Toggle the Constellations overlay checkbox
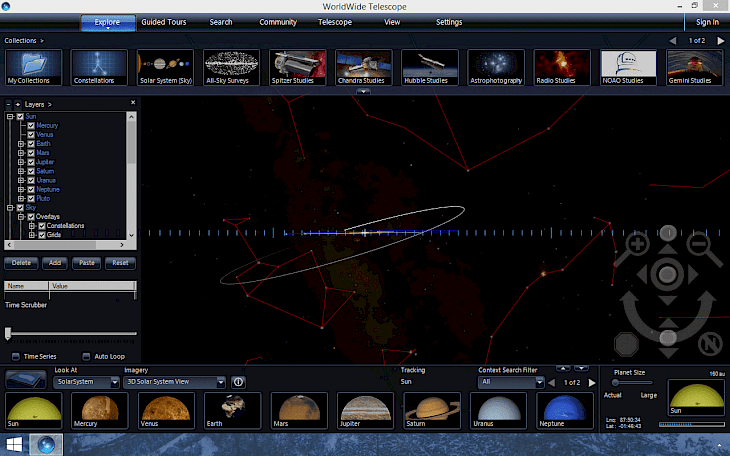 [x=42, y=226]
